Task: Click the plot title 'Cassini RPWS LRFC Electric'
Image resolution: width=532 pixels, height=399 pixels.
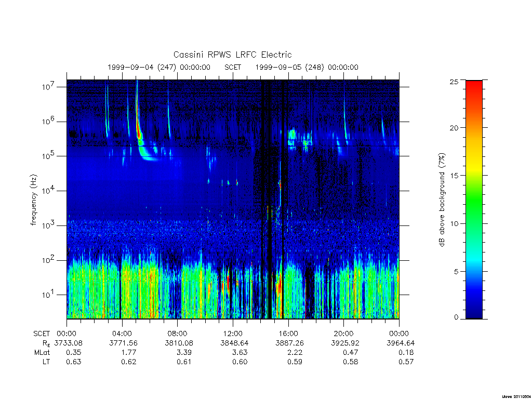Action: pyautogui.click(x=232, y=55)
